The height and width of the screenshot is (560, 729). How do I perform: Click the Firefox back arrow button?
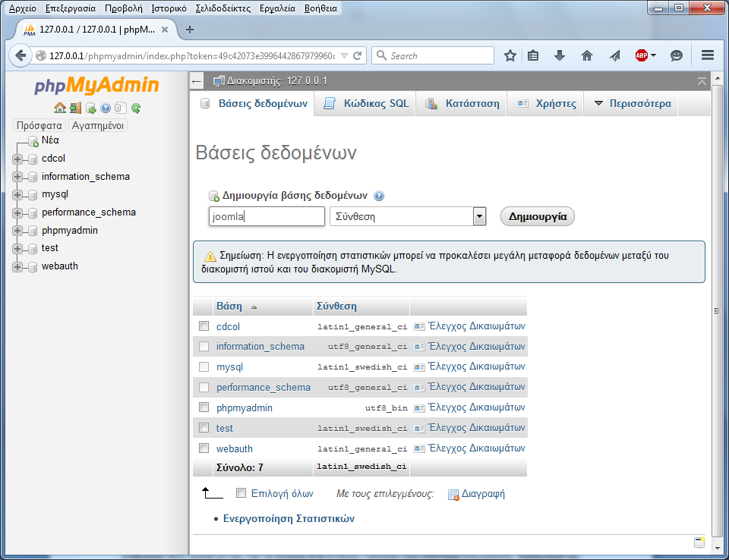tap(21, 55)
